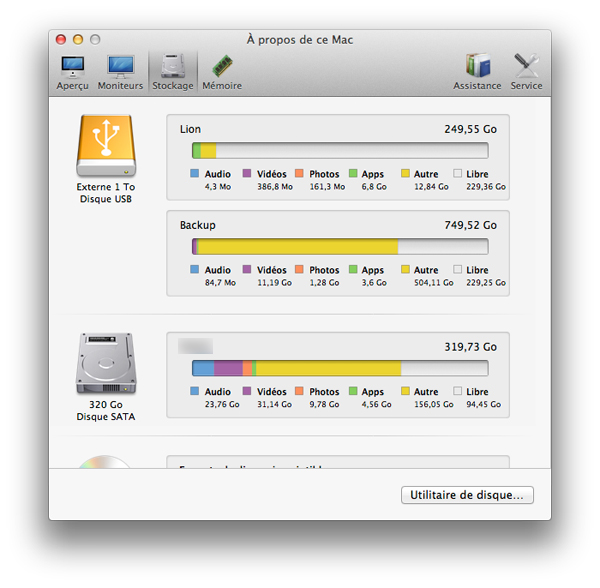The image size is (600, 588).
Task: Click the 319,73 Go volume usage bar
Action: [340, 368]
